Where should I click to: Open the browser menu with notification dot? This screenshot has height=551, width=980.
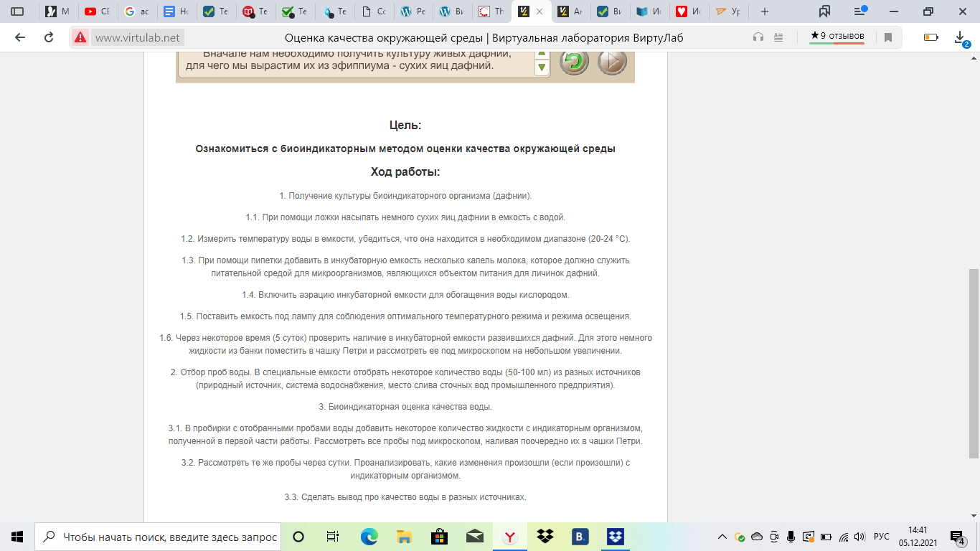tap(861, 11)
